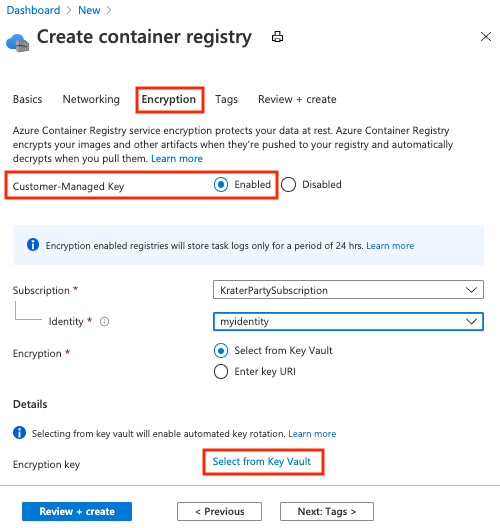
Task: Click Select from Key Vault link for encryption key
Action: point(262,462)
